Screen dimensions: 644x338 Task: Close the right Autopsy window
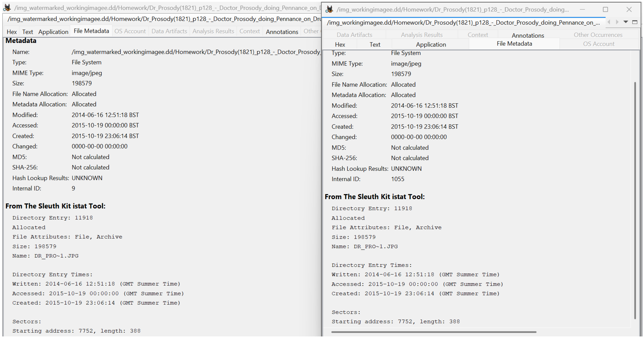pyautogui.click(x=629, y=10)
